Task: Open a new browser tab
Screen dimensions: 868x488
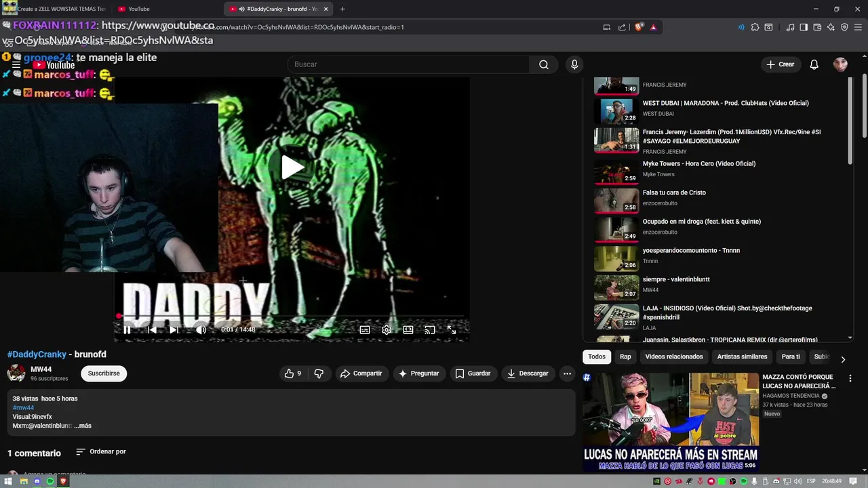Action: tap(342, 9)
